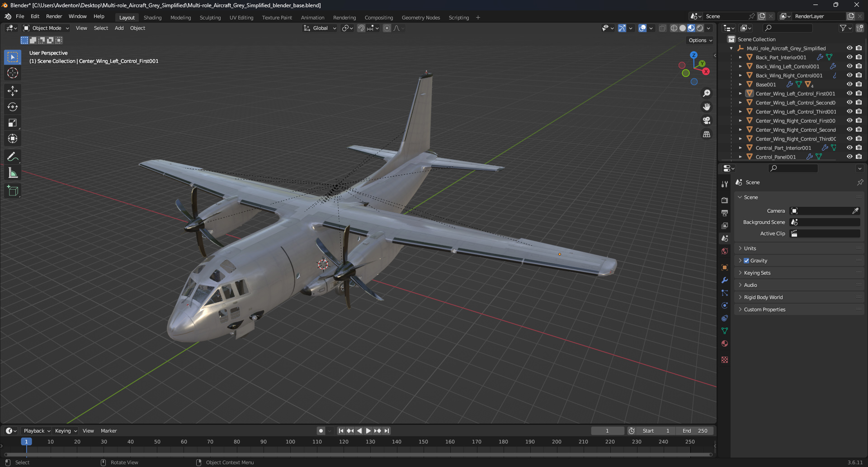Viewport: 868px width, 467px height.
Task: Open the Object Data properties tab
Action: point(725,331)
